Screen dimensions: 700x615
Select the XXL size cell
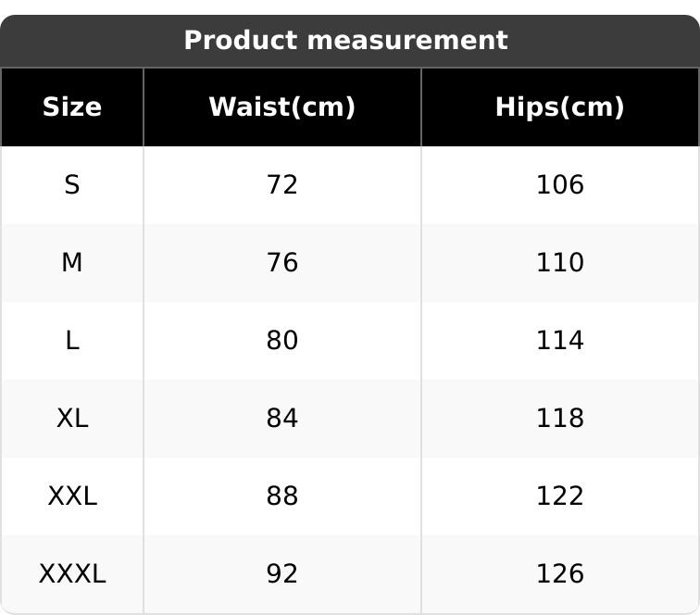(72, 496)
